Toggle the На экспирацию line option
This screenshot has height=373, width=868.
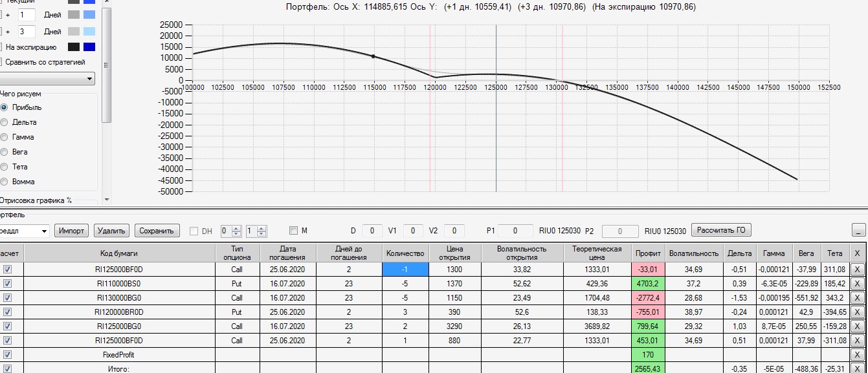[29, 47]
